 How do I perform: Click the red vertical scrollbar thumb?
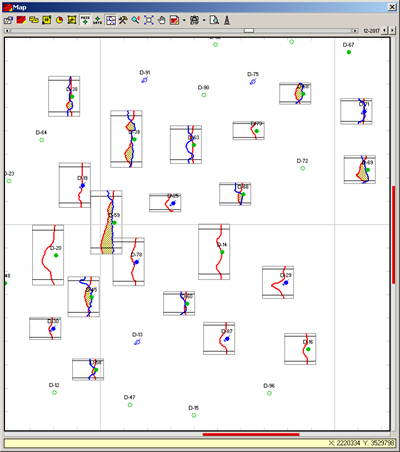click(394, 235)
